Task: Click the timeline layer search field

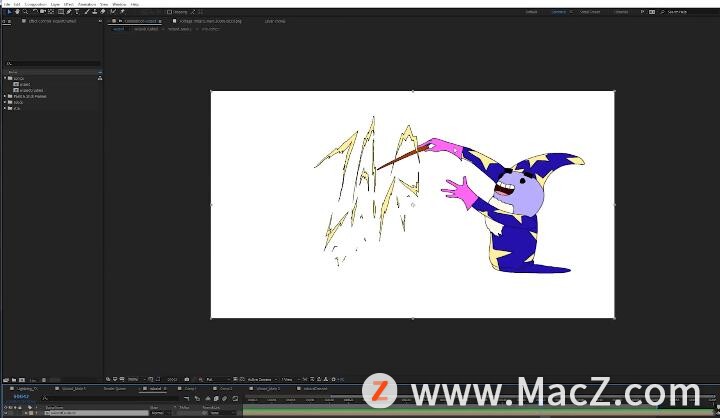Action: (x=108, y=398)
